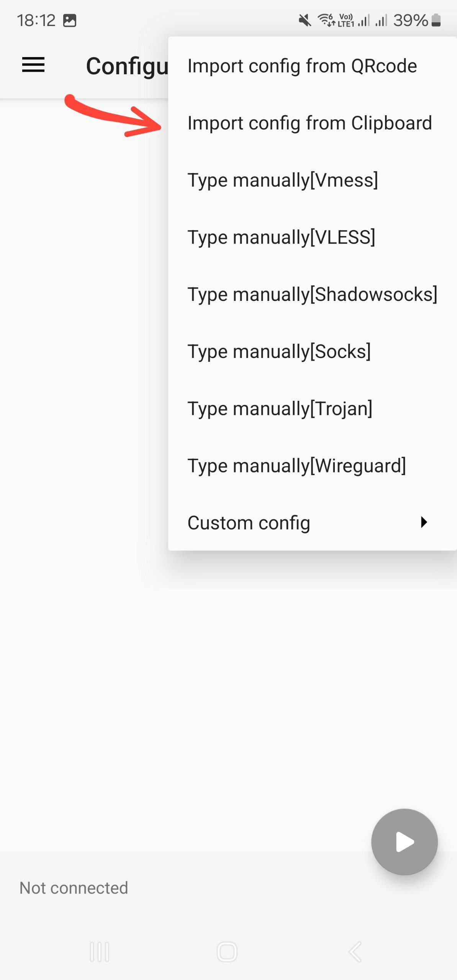This screenshot has width=457, height=980.
Task: Open the recent apps button
Action: [100, 952]
